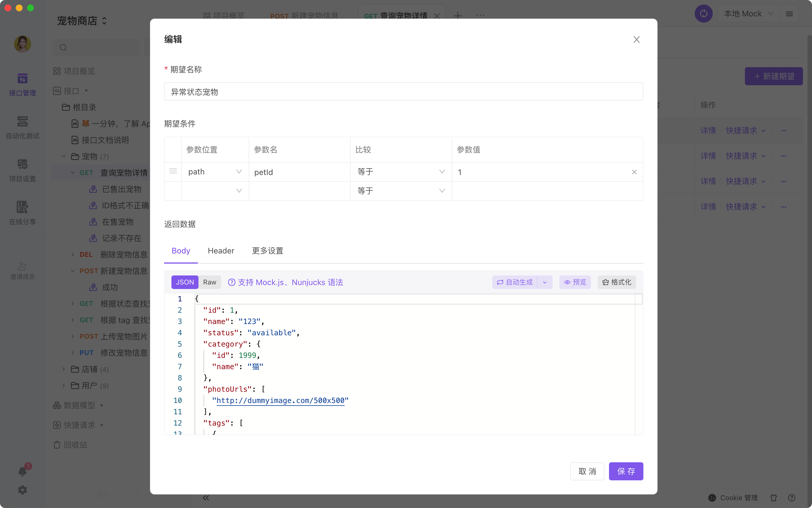The height and width of the screenshot is (508, 812).
Task: Switch to POST 新建宠物信息 tab
Action: pos(304,16)
